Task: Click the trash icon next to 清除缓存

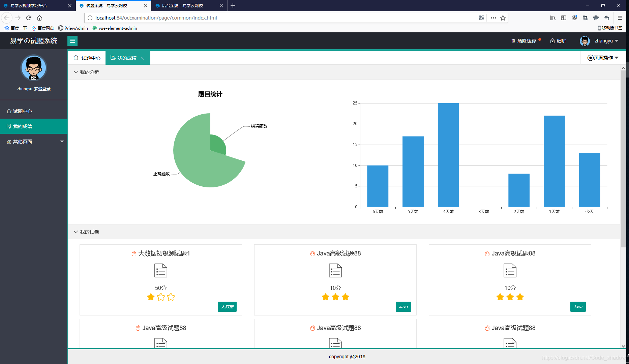Action: [513, 41]
